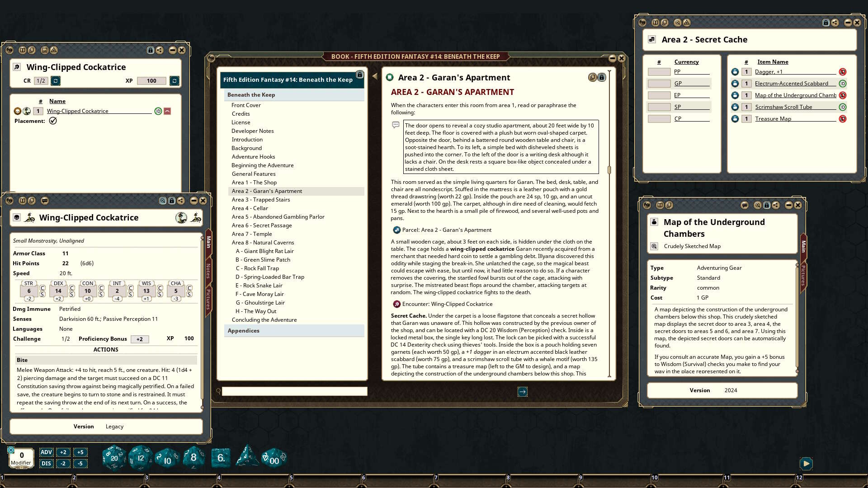Open share options in the Secret Cache window
This screenshot has width=868, height=488.
835,23
